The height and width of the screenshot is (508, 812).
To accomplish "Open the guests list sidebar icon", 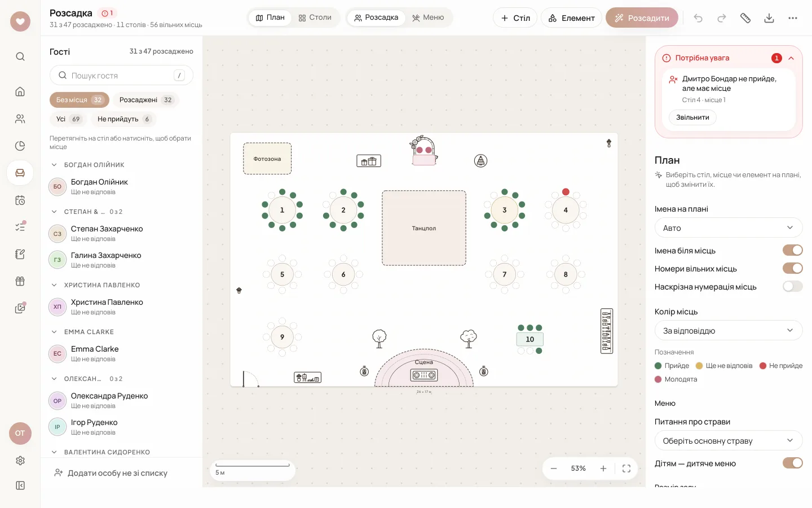I will (20, 119).
